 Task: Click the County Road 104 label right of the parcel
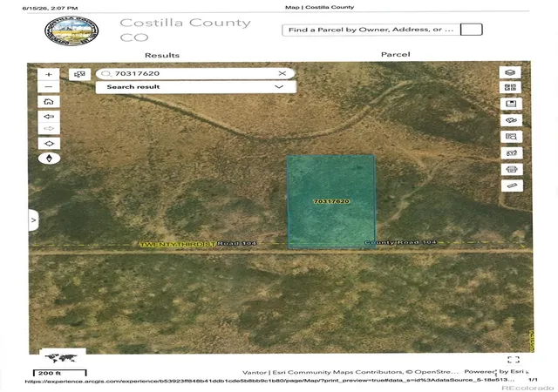(400, 242)
